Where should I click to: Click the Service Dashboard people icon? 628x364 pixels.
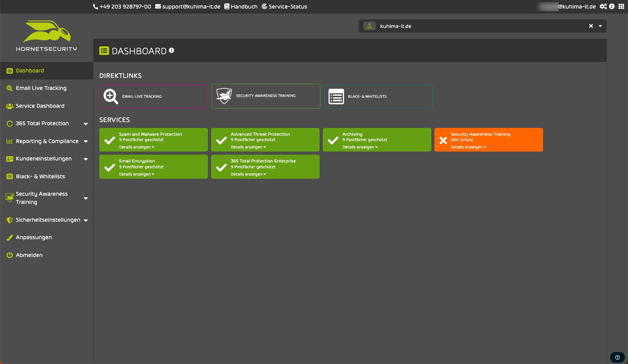(x=10, y=106)
